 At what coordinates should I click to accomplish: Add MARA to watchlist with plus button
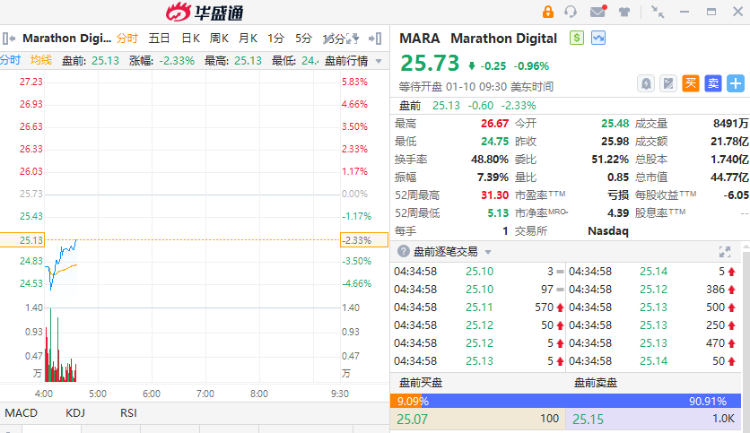(x=735, y=83)
